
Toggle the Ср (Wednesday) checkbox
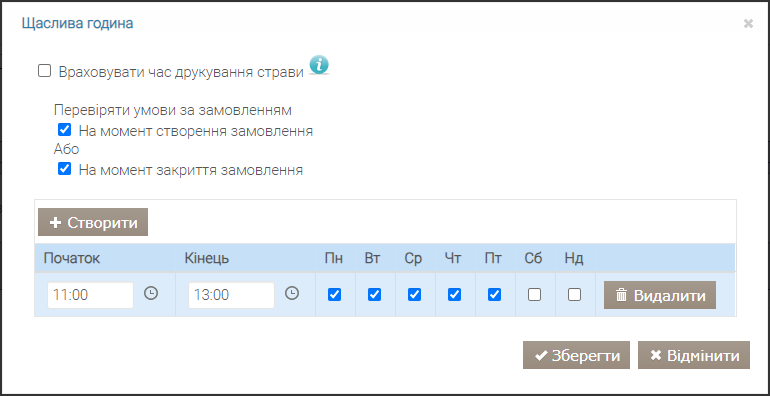tap(414, 294)
